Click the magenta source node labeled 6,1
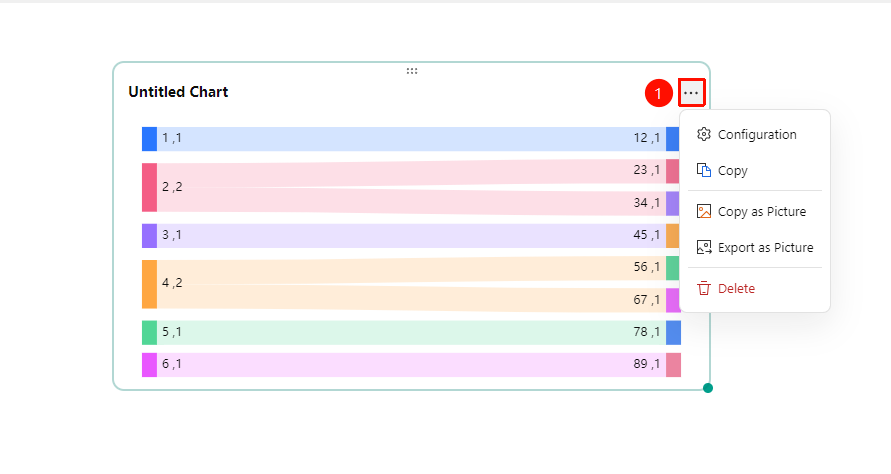891x474 pixels. 149,365
